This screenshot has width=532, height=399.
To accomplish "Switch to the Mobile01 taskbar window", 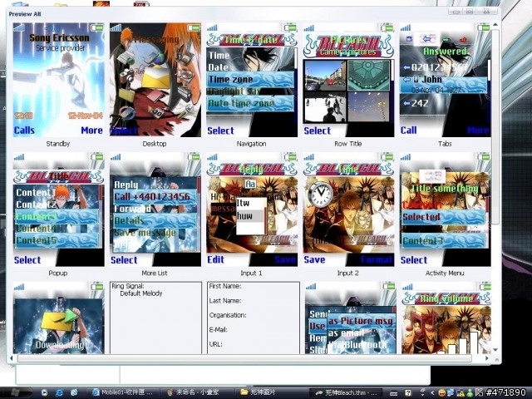I will (x=122, y=393).
